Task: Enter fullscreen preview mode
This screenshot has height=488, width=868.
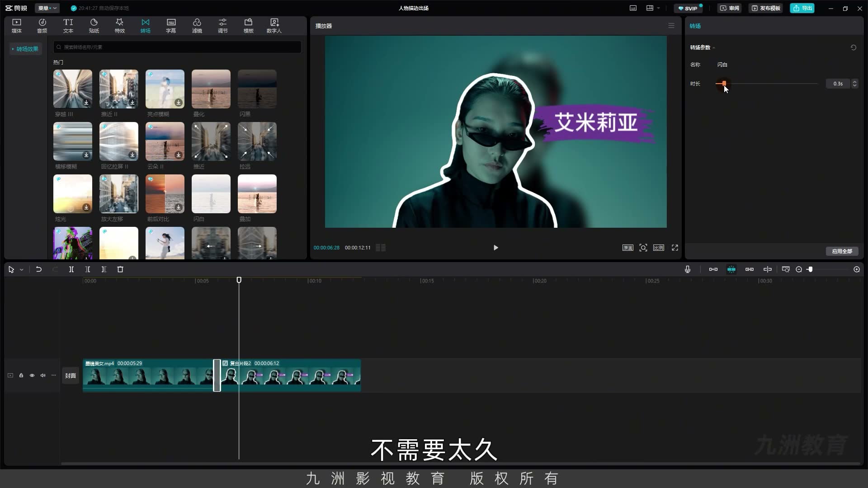Action: pos(675,248)
